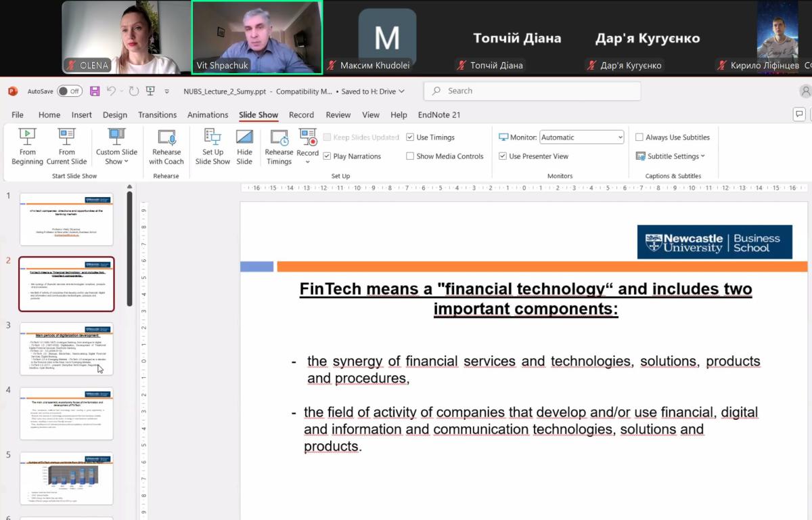This screenshot has width=812, height=520.
Task: Select slide 3 thumbnail
Action: point(66,348)
